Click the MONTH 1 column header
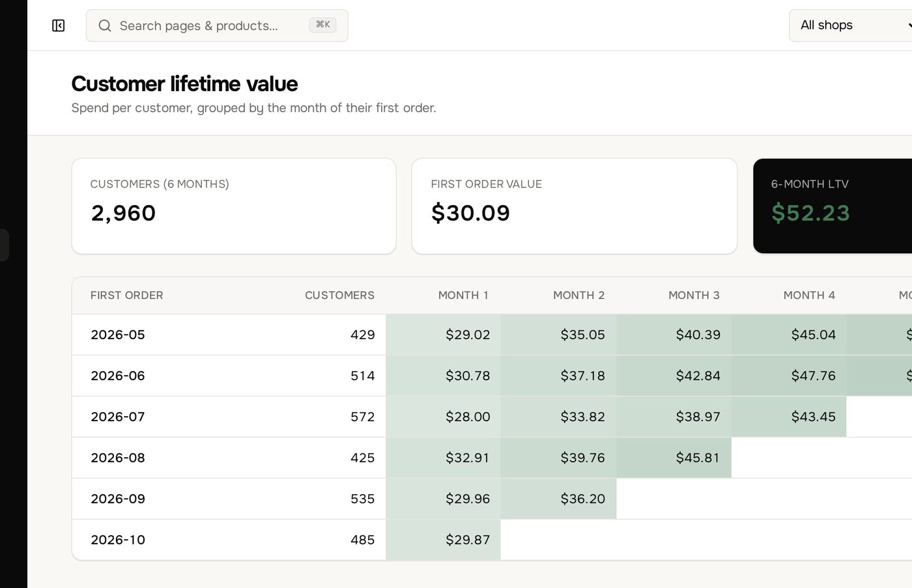This screenshot has height=588, width=912. (x=463, y=295)
